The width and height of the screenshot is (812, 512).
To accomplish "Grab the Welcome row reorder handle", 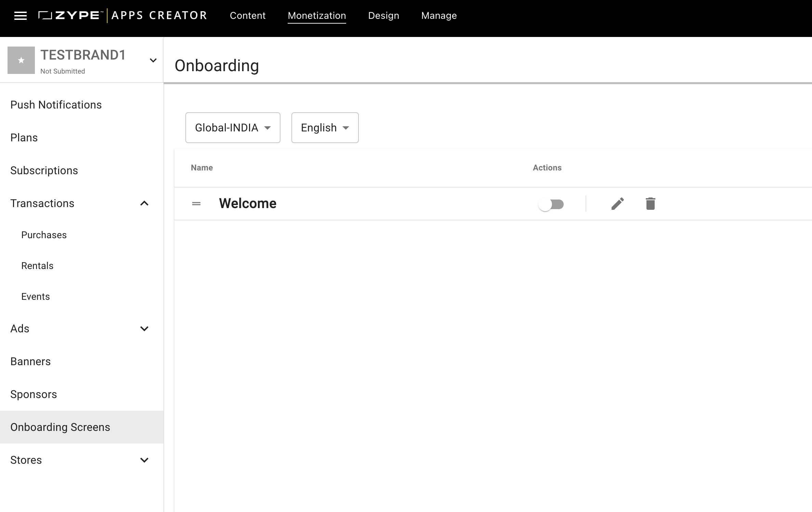I will click(196, 204).
